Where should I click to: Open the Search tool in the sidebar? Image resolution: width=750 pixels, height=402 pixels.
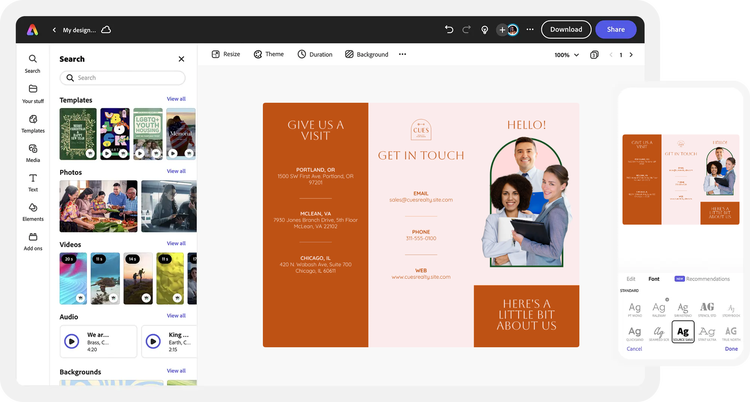33,64
